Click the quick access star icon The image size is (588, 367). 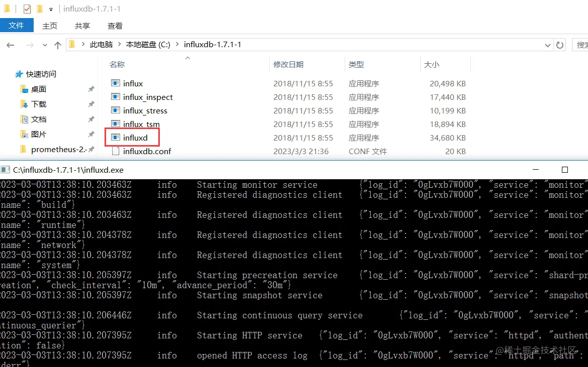click(19, 74)
